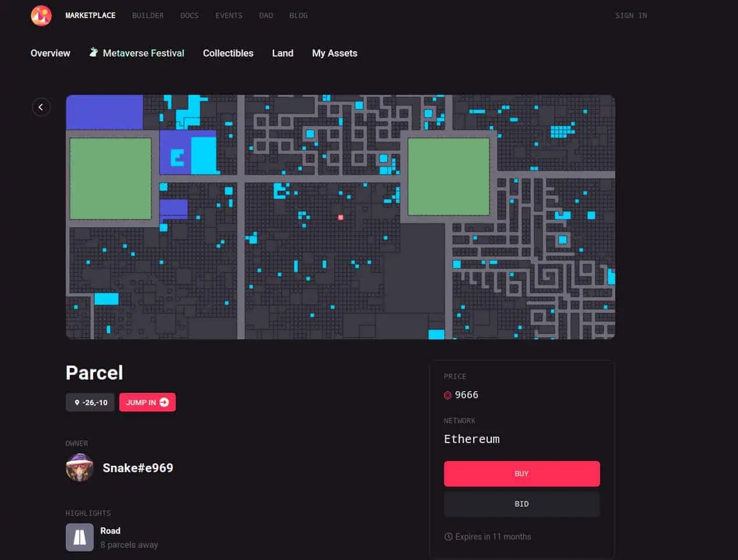Click the Decentraland logo icon
Screen dimensions: 738x560
tap(41, 16)
